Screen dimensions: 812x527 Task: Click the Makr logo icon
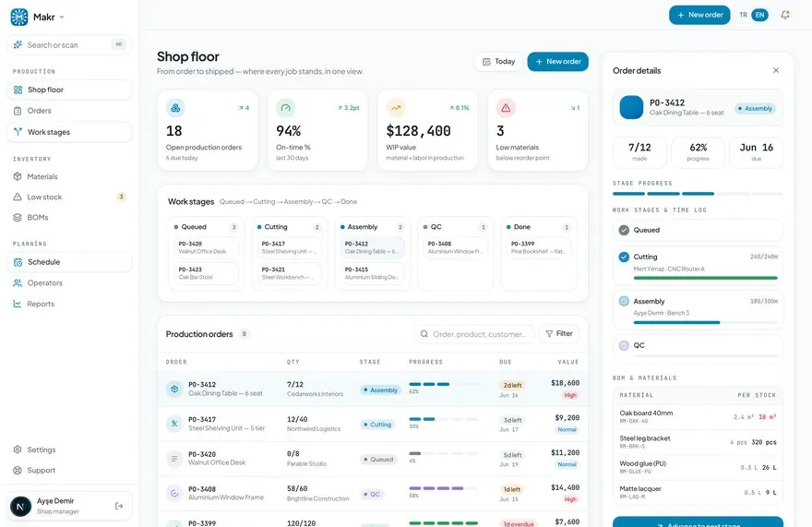(x=19, y=18)
